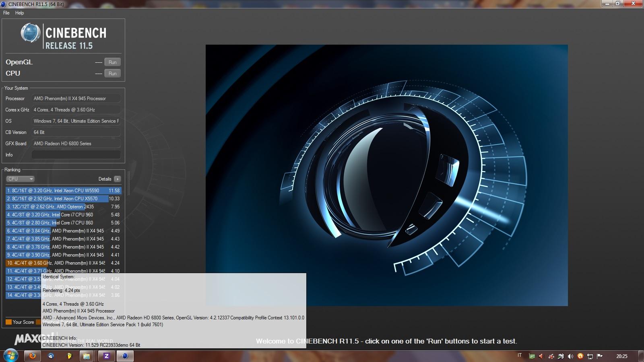Click the 20:25 system clock
The width and height of the screenshot is (644, 362).
pos(622,356)
